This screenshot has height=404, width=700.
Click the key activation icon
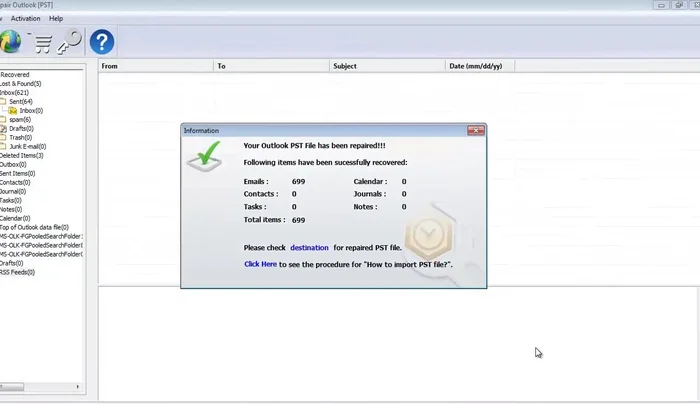(70, 42)
